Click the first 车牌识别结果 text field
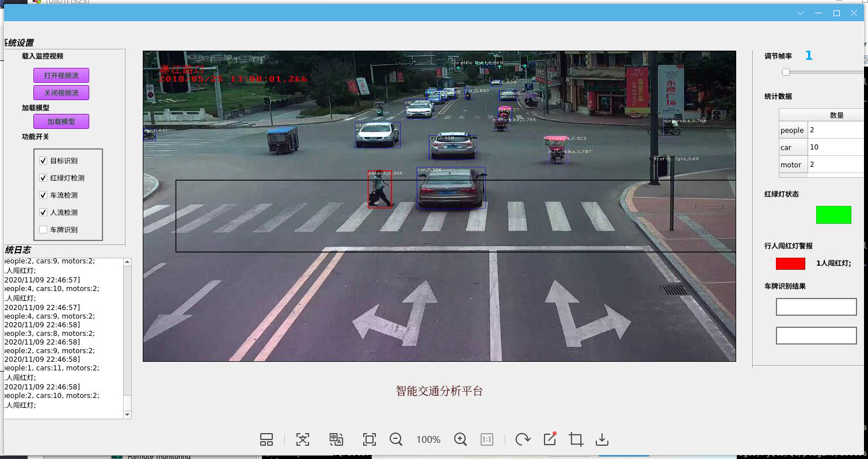Image resolution: width=868 pixels, height=459 pixels. (816, 307)
